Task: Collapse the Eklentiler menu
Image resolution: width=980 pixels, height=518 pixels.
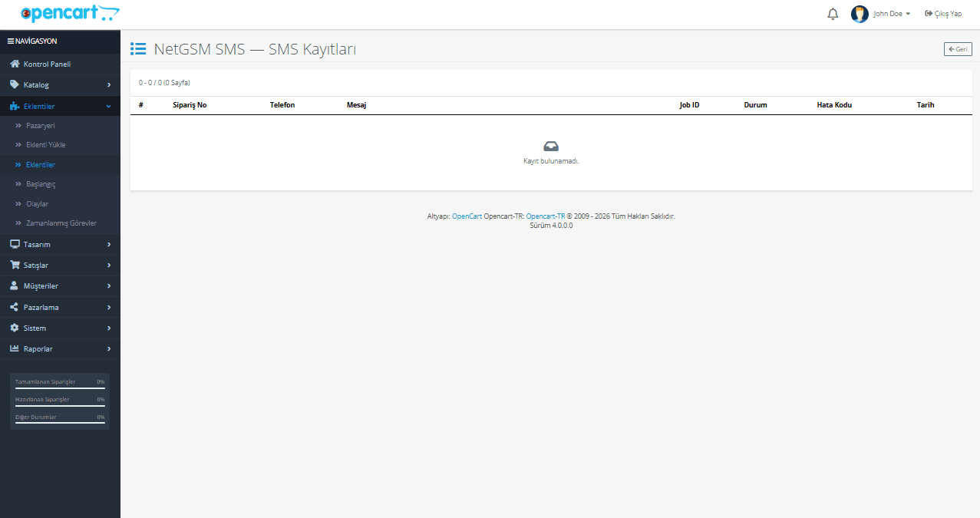Action: 60,106
